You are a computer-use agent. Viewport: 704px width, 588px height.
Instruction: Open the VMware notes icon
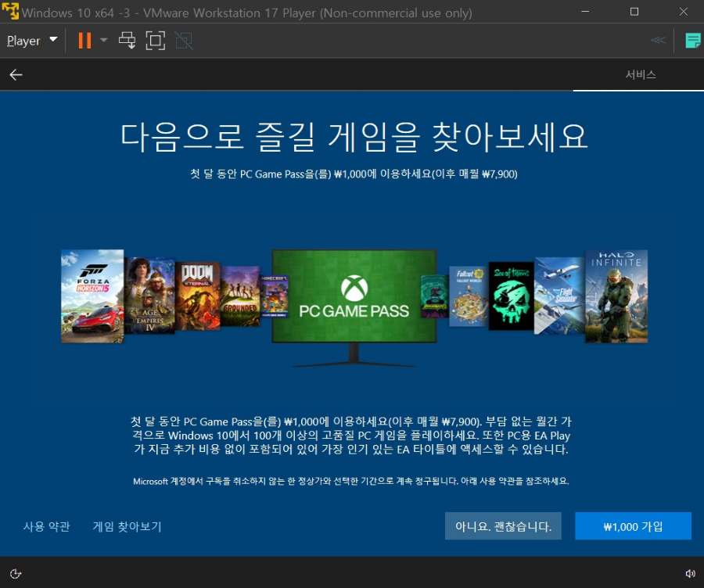(693, 41)
